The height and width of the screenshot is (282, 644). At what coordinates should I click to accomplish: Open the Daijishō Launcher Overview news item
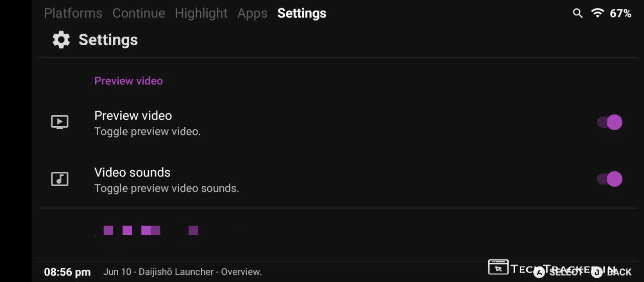pos(182,272)
